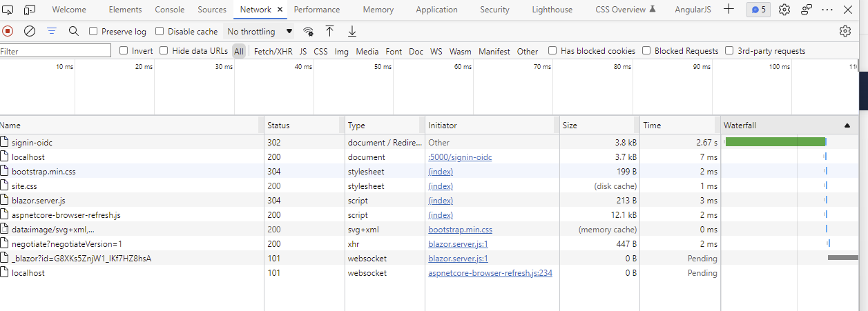Tick Hide data URLs checkbox
Viewport: 868px width, 311px height.
[164, 50]
